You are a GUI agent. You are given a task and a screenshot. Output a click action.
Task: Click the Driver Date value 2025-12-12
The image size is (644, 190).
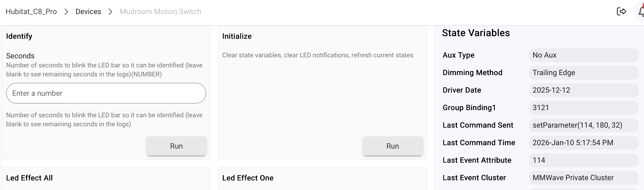coord(583,90)
